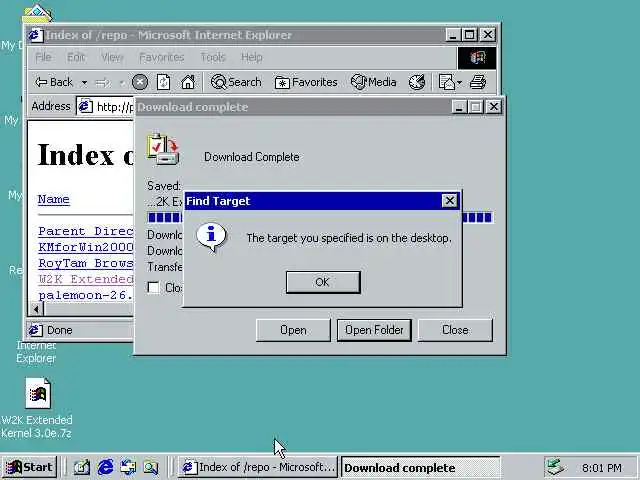The image size is (640, 480).
Task: Open the Edit menu
Action: pos(76,57)
